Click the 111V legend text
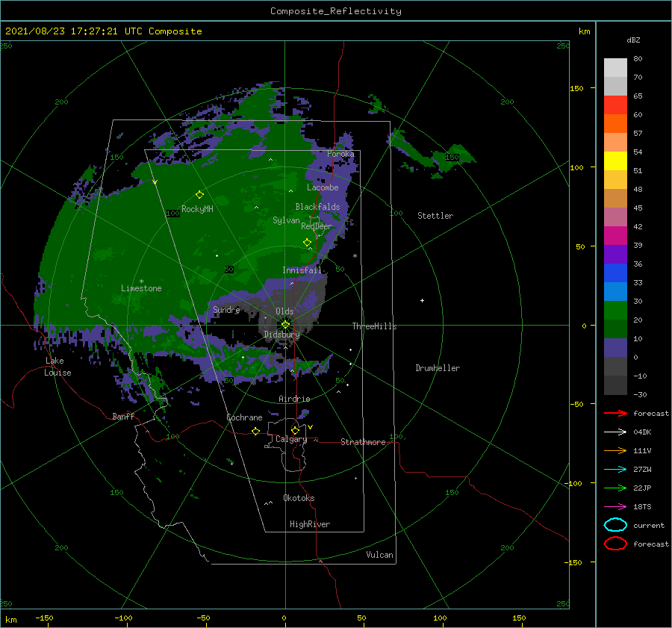This screenshot has height=628, width=672. 642,450
